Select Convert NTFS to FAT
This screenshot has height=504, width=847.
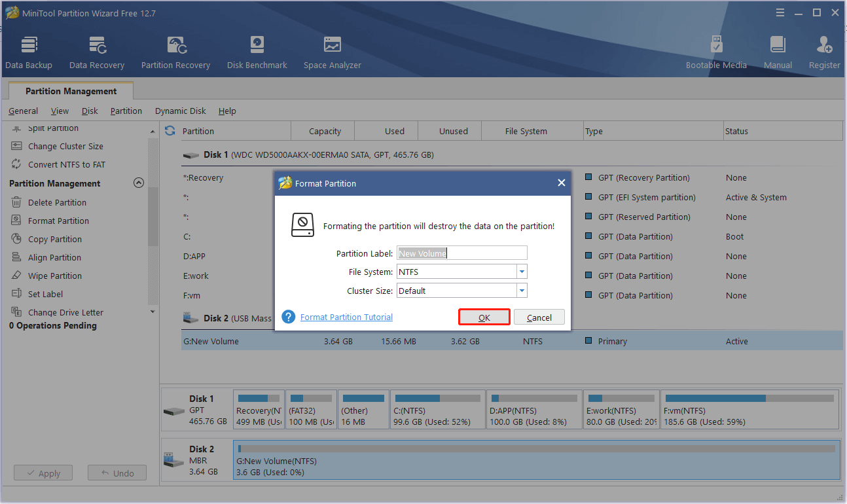click(66, 164)
